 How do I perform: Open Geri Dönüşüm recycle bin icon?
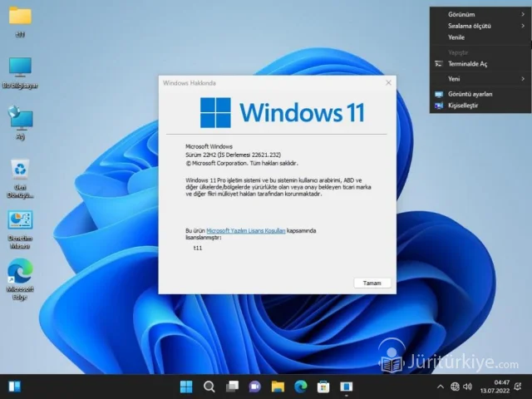click(20, 178)
